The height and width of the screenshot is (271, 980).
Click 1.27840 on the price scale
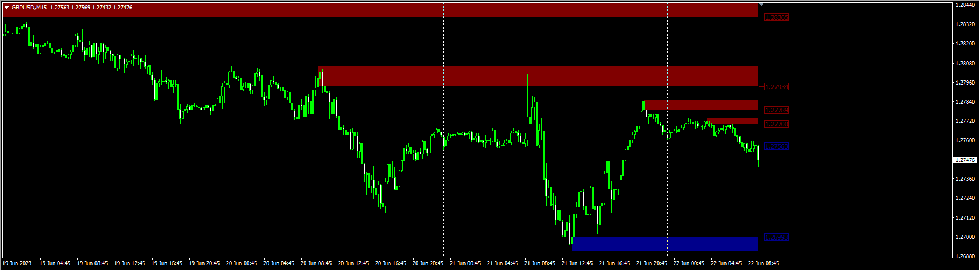click(x=966, y=102)
